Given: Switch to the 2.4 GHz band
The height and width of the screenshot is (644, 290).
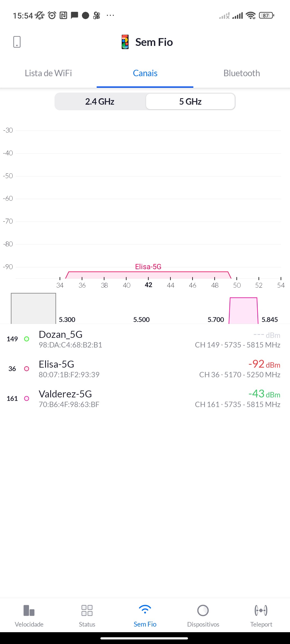Looking at the screenshot, I should [x=100, y=102].
